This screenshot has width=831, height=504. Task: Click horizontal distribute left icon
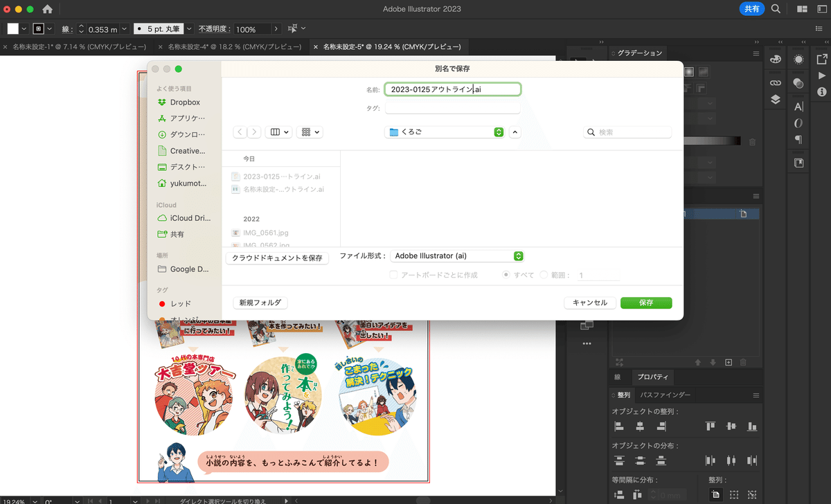pos(710,460)
